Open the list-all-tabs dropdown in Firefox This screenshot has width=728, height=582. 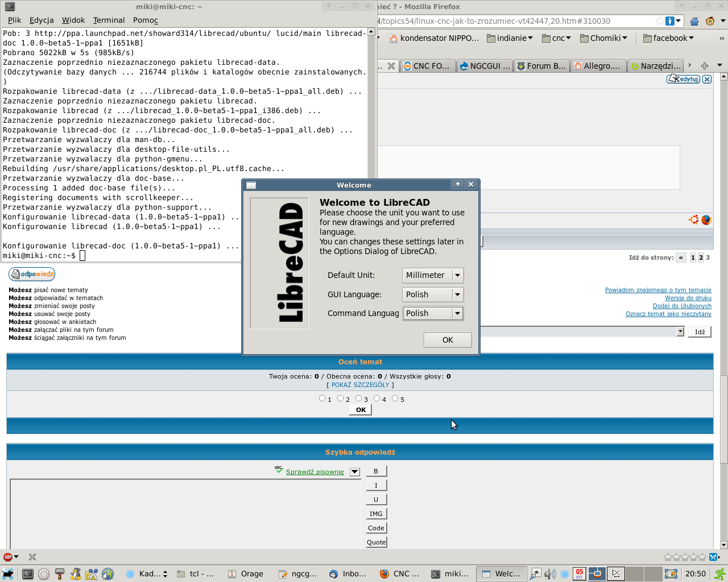click(719, 65)
